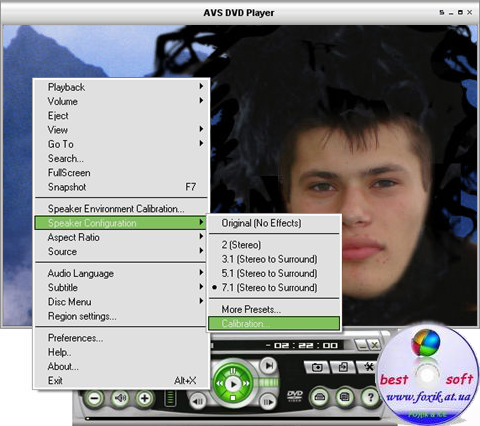Take a snapshot with the camera icon

click(x=317, y=367)
